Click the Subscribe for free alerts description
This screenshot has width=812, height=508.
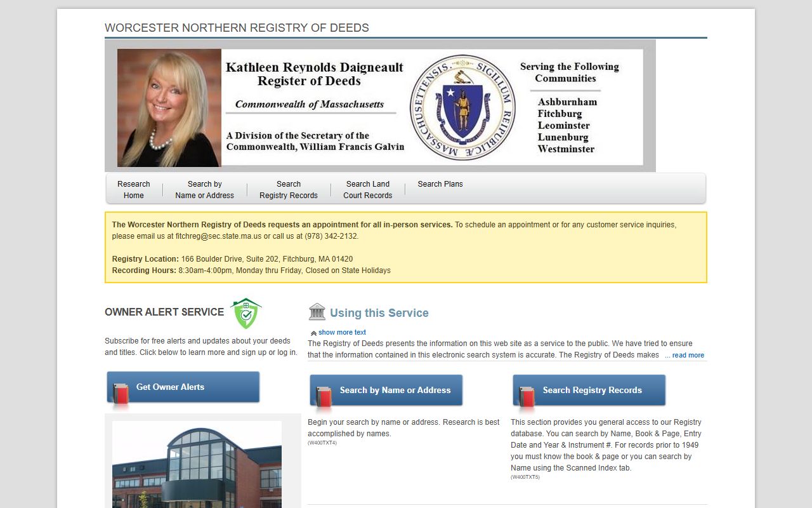[201, 347]
